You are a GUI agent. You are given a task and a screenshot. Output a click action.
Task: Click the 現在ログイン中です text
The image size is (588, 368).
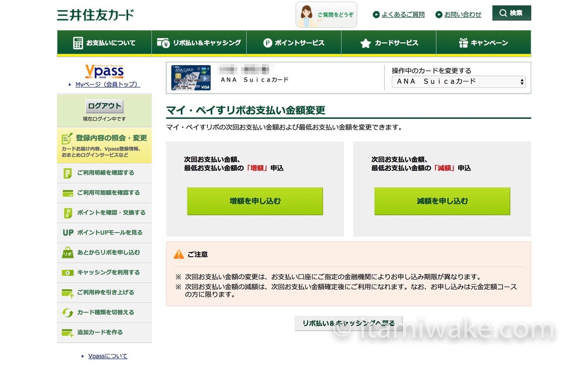tap(104, 119)
